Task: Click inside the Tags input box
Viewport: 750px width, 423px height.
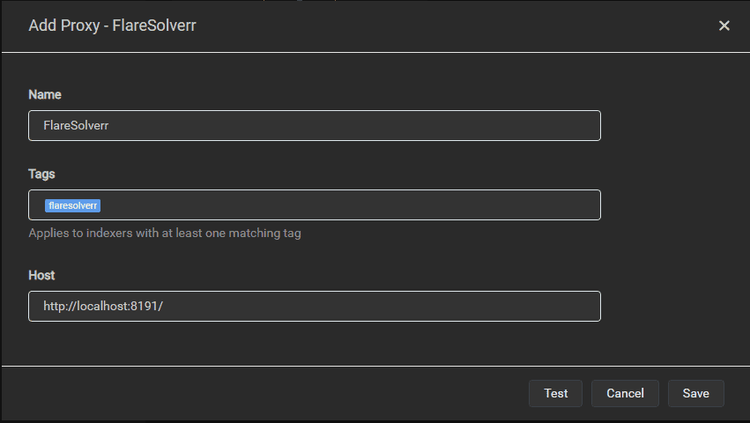Action: [x=350, y=205]
